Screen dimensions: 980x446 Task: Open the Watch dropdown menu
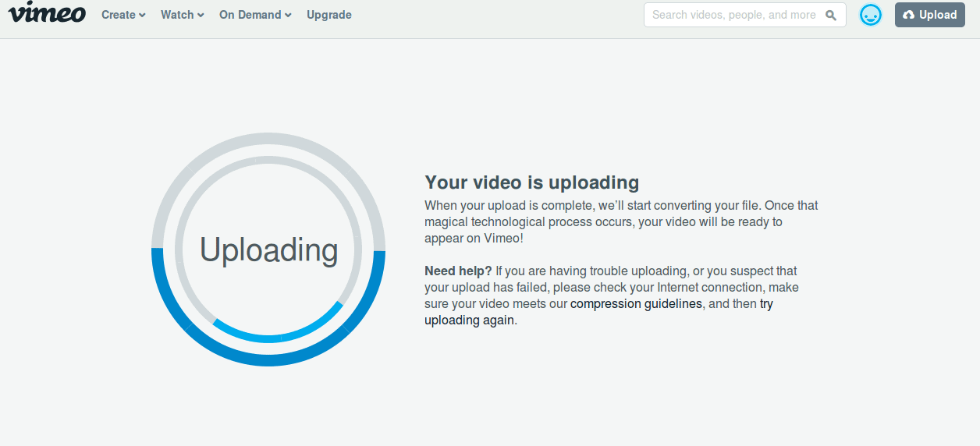177,15
